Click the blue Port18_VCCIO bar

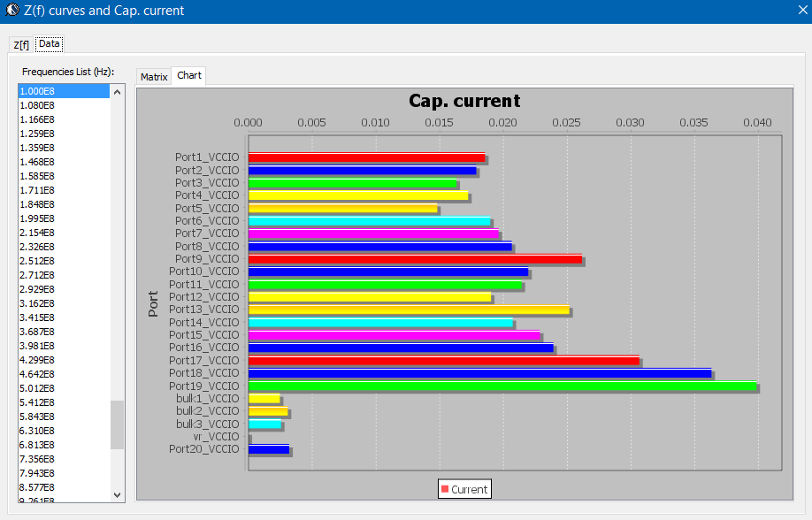tap(479, 373)
